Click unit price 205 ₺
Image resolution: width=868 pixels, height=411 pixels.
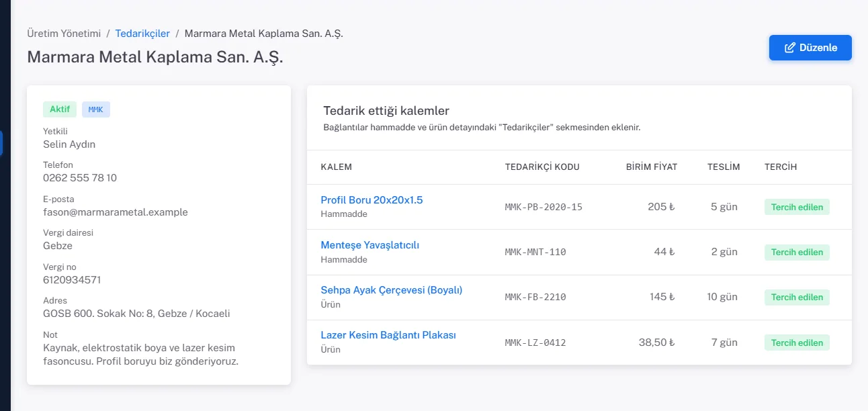(x=662, y=207)
